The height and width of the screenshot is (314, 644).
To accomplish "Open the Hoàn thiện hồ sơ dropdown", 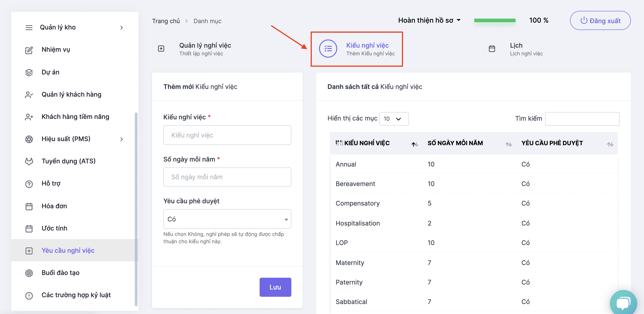I will tap(429, 20).
